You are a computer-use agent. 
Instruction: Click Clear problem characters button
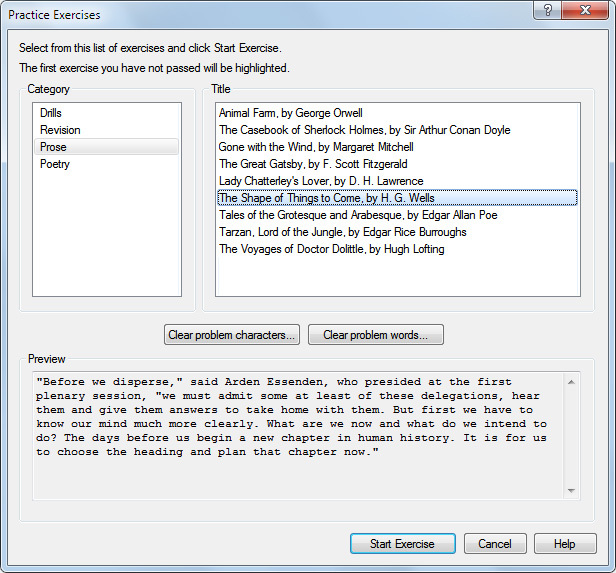232,335
